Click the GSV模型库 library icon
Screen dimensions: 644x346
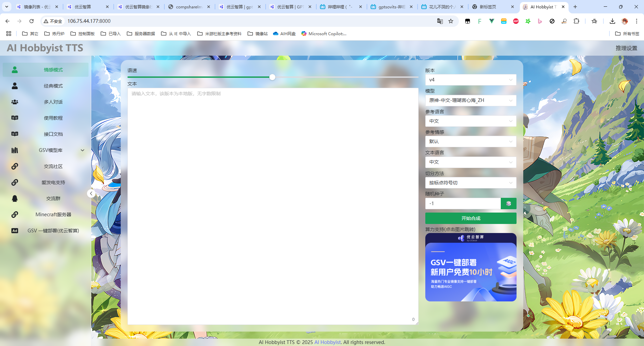15,150
